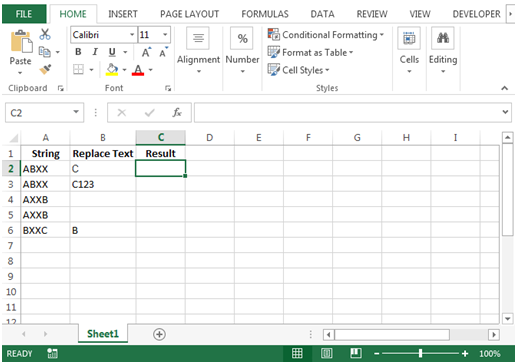Expand the formula bar arrow
The image size is (517, 364).
click(x=505, y=112)
